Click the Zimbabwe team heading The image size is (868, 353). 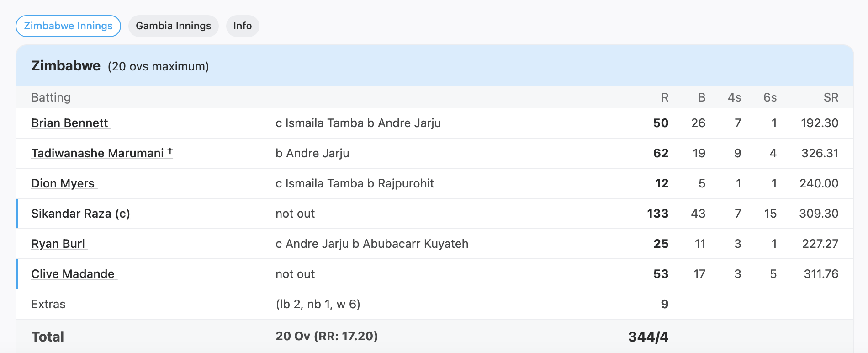66,66
